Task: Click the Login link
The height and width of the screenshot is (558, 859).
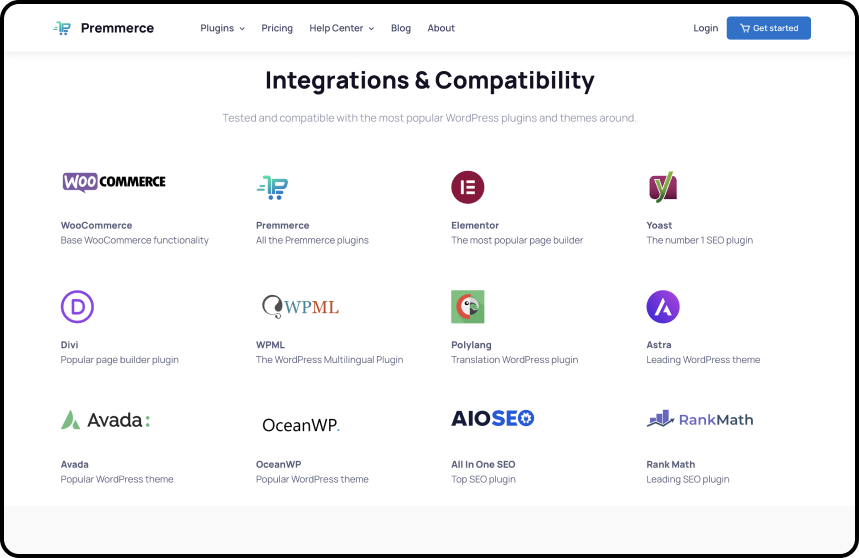Action: pyautogui.click(x=705, y=28)
